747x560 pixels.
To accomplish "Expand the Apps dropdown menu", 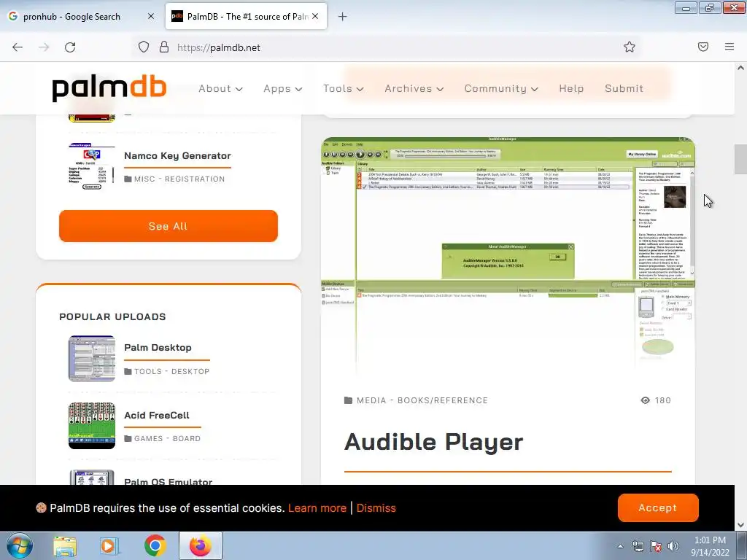I will (283, 88).
